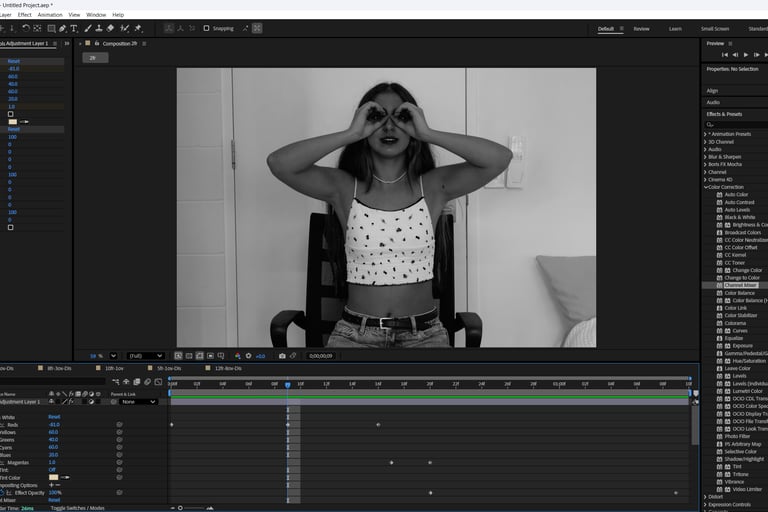This screenshot has height=512, width=768.
Task: Expand the 3D Channel effects category
Action: tap(706, 142)
